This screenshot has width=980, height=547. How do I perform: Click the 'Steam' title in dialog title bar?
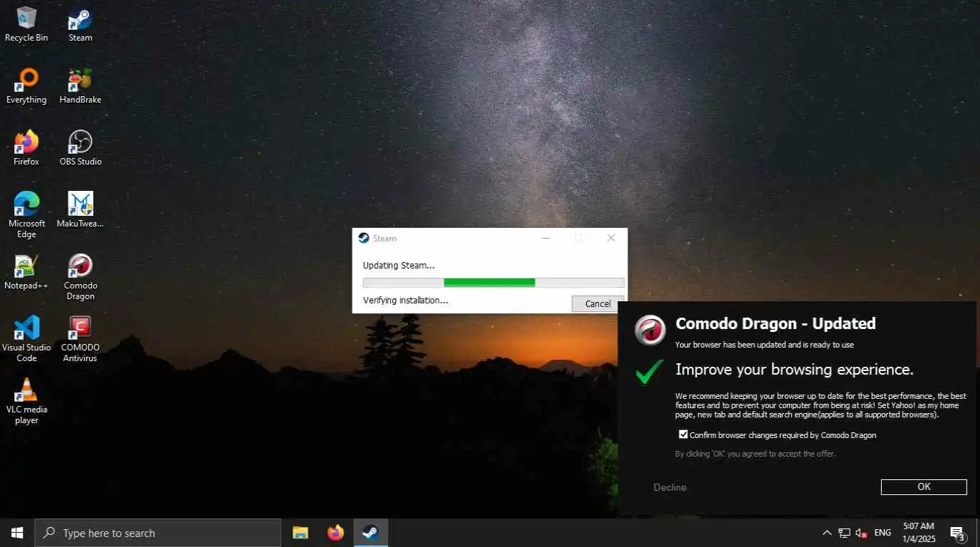(385, 238)
